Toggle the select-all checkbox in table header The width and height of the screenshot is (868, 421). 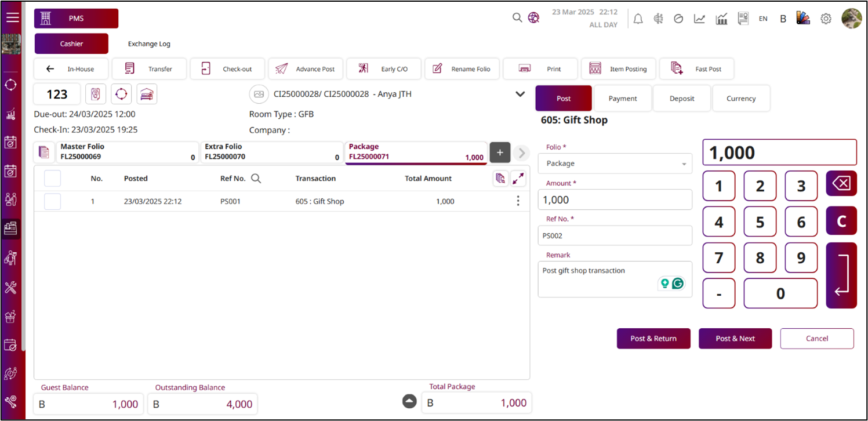pos(52,179)
